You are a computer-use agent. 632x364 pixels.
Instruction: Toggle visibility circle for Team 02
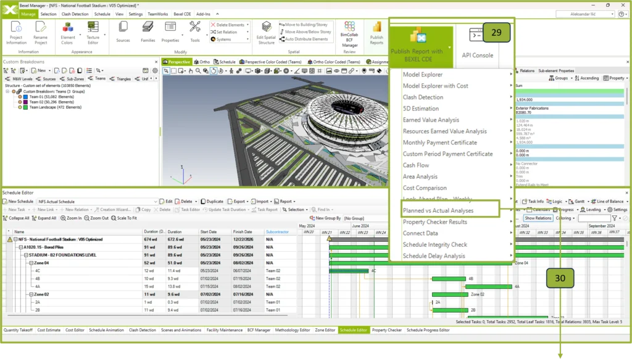click(x=20, y=102)
